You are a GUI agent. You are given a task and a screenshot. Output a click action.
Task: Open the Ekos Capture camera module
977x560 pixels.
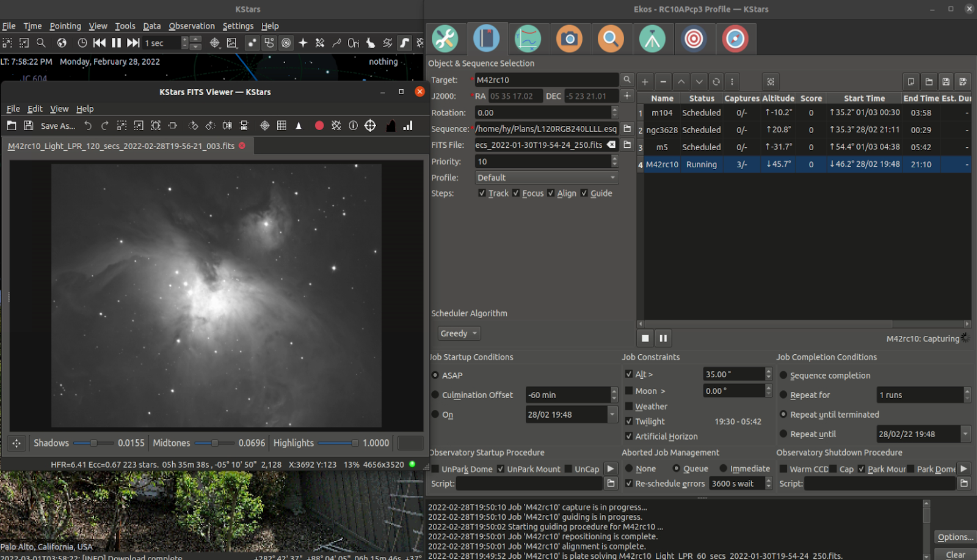[569, 39]
